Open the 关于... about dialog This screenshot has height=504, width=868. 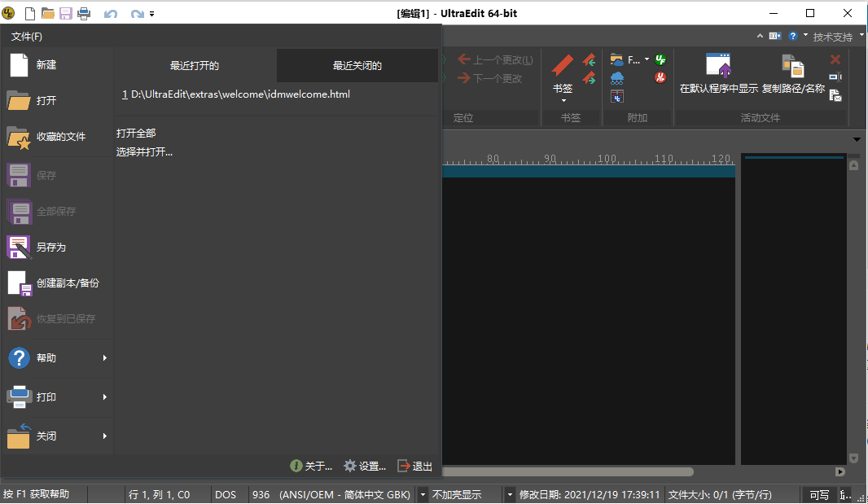coord(311,467)
